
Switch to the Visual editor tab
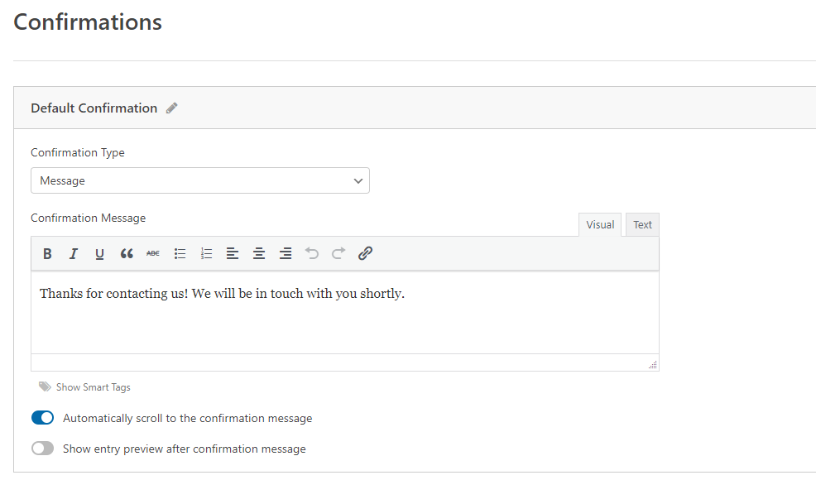600,225
